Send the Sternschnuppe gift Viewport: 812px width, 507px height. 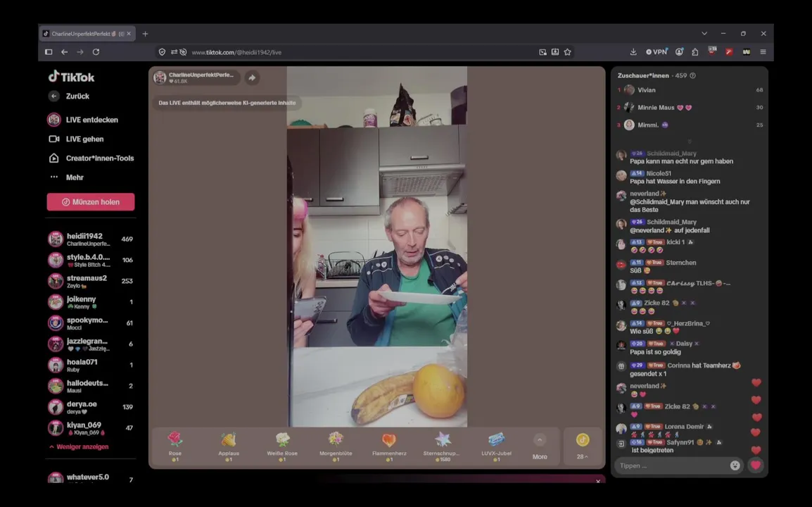[x=443, y=446]
